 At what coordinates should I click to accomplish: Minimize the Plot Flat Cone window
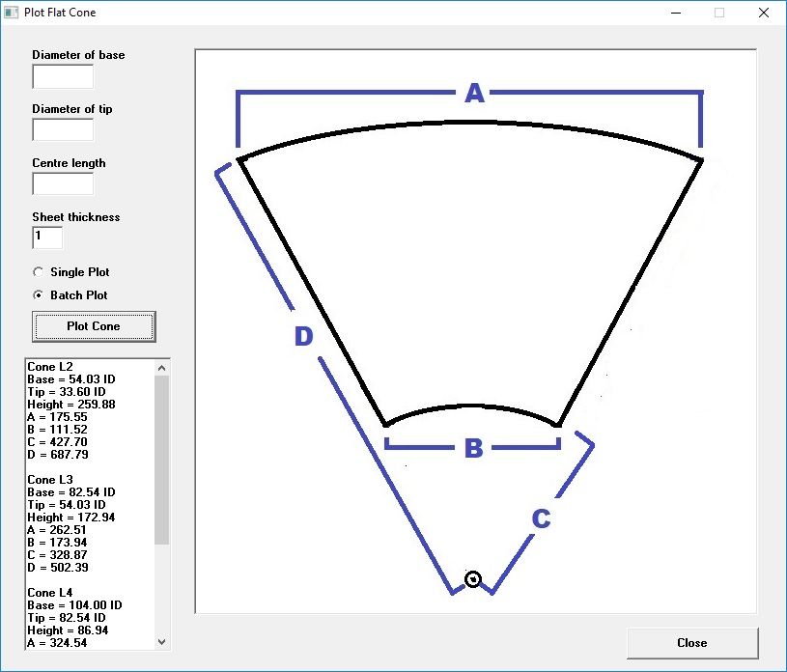tap(676, 13)
